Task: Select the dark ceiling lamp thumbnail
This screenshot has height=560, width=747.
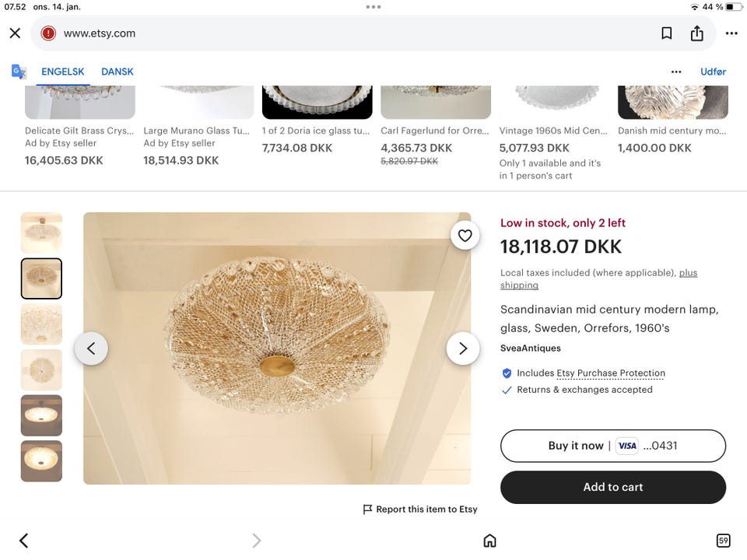Action: click(x=41, y=415)
